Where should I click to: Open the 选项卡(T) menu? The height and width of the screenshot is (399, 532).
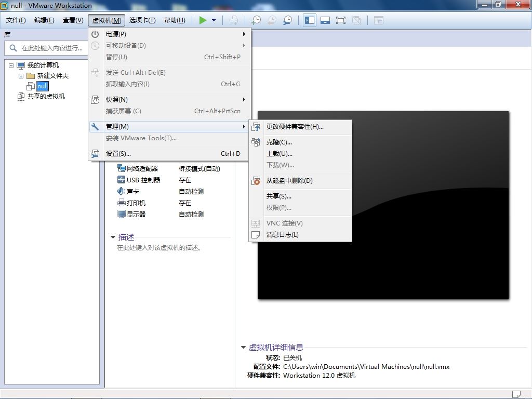pos(142,20)
